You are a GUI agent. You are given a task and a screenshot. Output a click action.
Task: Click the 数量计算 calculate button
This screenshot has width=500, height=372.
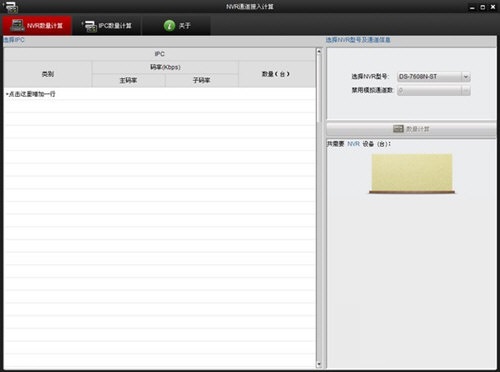click(x=411, y=129)
